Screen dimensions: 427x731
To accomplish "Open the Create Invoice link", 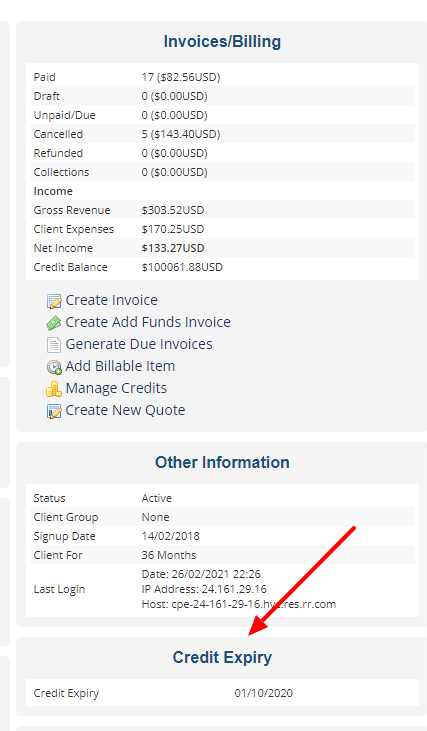I will pos(111,300).
